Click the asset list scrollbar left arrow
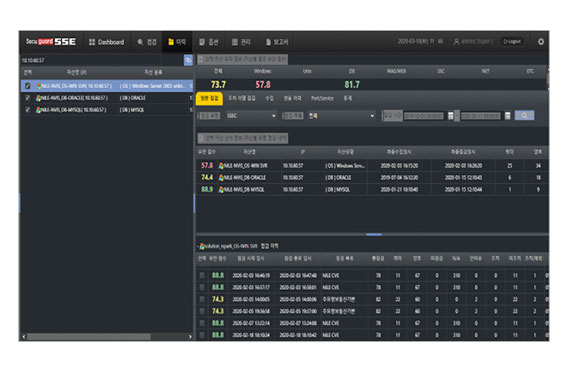 coord(24,337)
